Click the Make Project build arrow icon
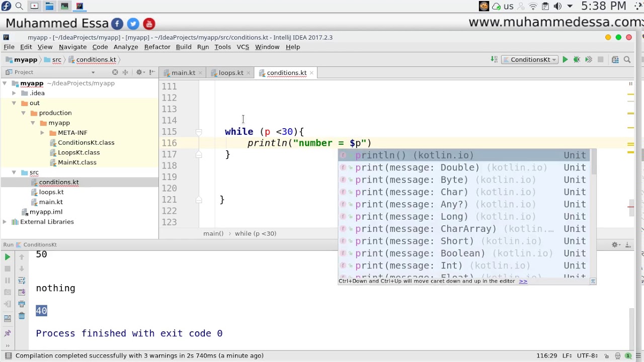Viewport: 644px width, 362px height. click(494, 59)
